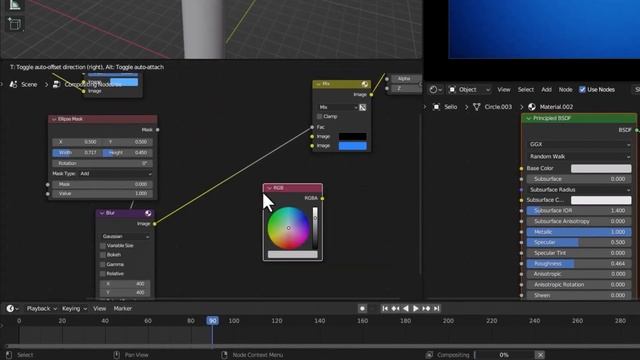
Task: Toggle alpha option icon in Mix node
Action: point(362,107)
